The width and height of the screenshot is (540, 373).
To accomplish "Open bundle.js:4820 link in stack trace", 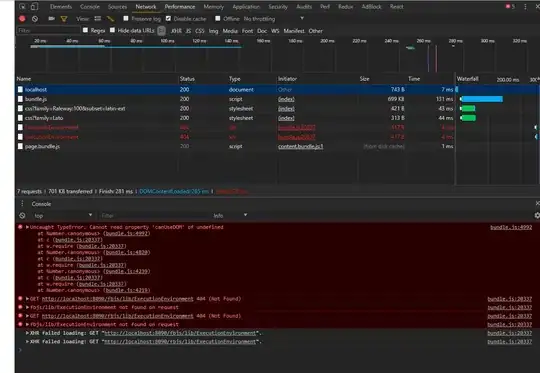I will tap(127, 252).
